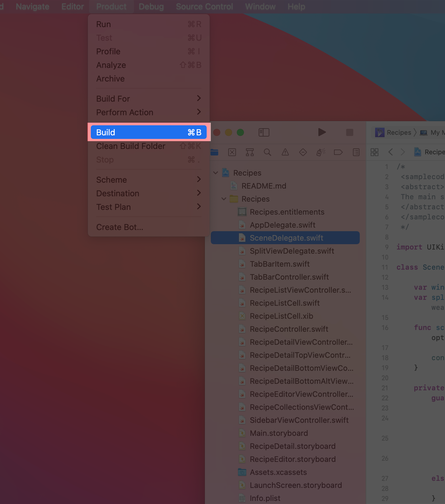Viewport: 445px width, 504px height.
Task: Open the Source Control navigator icon
Action: pyautogui.click(x=232, y=152)
